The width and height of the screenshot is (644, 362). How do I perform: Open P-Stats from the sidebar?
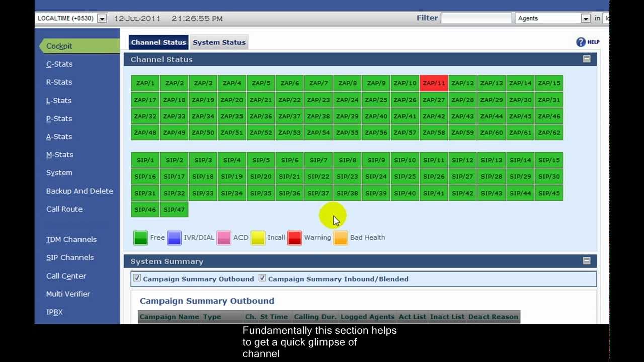pyautogui.click(x=59, y=118)
